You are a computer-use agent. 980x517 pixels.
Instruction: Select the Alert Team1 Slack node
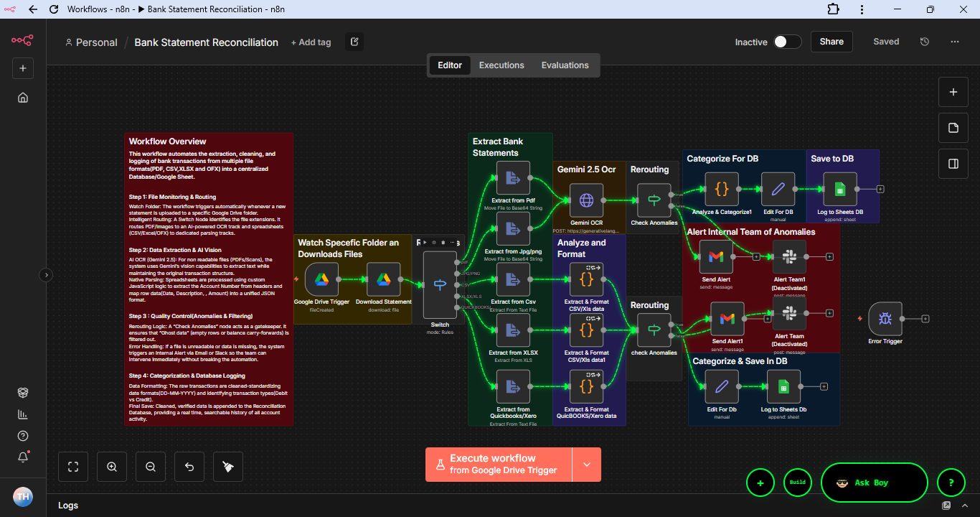789,257
